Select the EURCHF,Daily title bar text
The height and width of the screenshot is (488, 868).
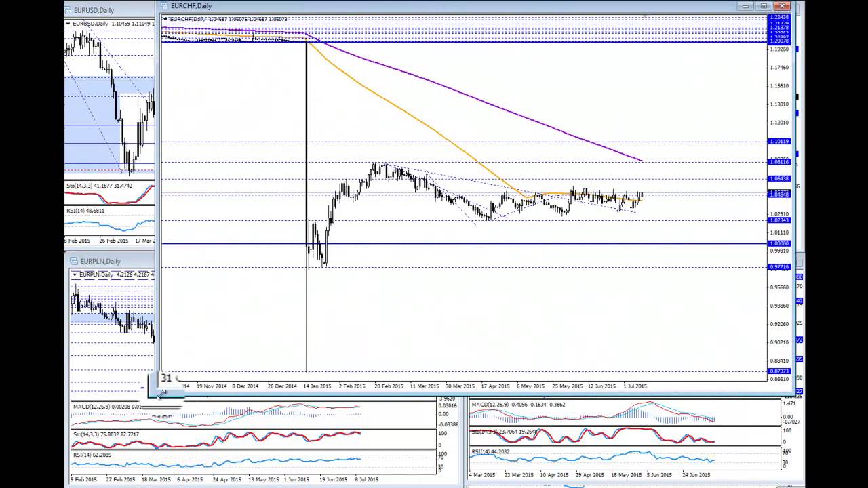coord(191,6)
